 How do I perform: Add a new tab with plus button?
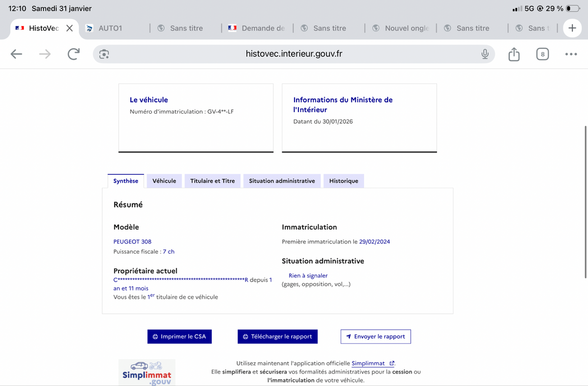coord(572,28)
